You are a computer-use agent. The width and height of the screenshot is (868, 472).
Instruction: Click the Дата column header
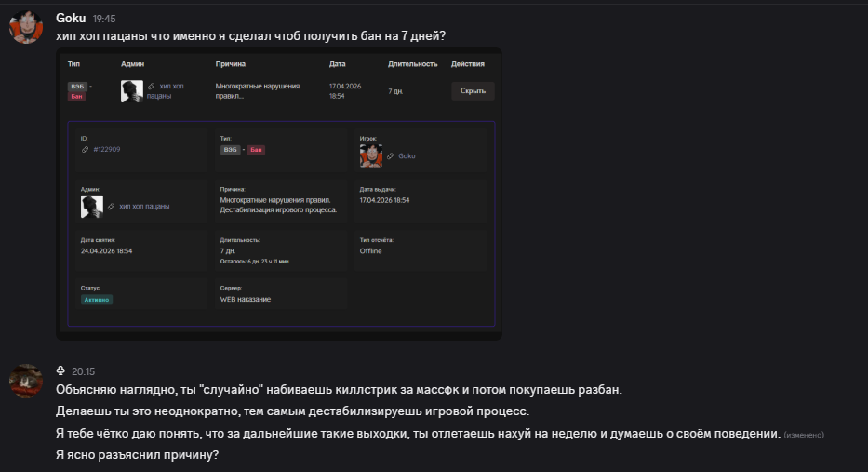[337, 64]
